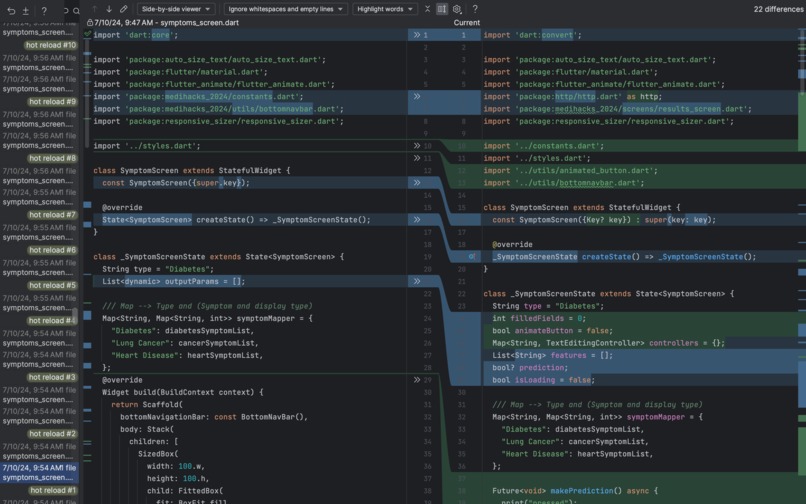Viewport: 806px width, 504px height.
Task: Click the highlighted 9:54 AM symptoms_screen revision
Action: 39,473
